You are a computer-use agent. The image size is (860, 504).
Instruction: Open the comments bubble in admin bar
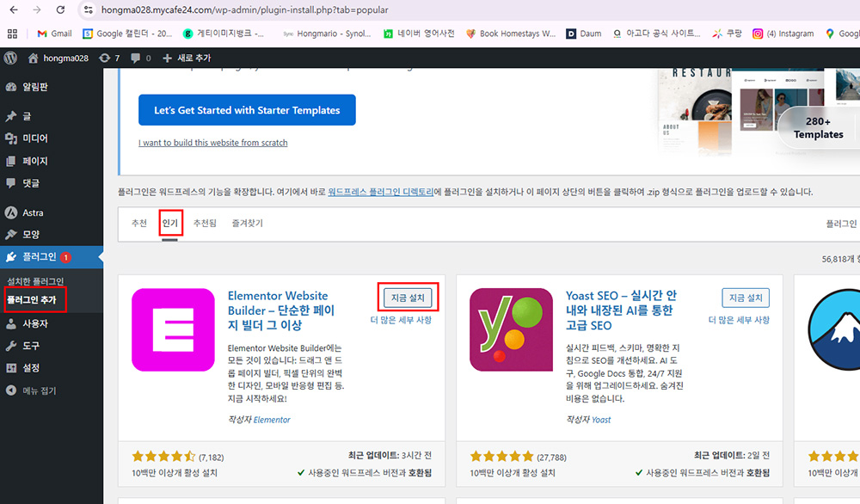click(x=141, y=58)
